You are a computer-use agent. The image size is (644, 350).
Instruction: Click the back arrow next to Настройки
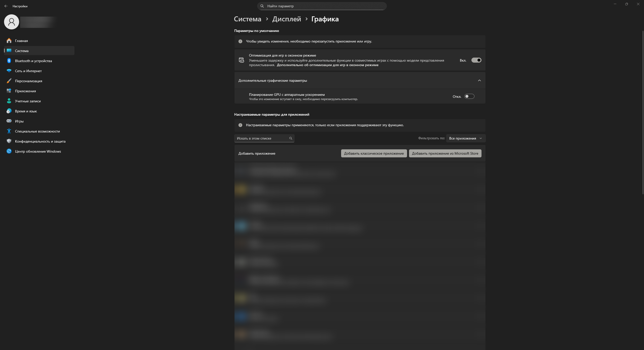[x=6, y=6]
